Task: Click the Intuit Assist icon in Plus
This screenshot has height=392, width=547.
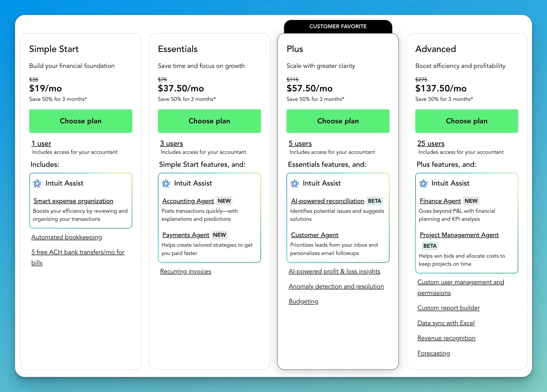Action: coord(294,183)
